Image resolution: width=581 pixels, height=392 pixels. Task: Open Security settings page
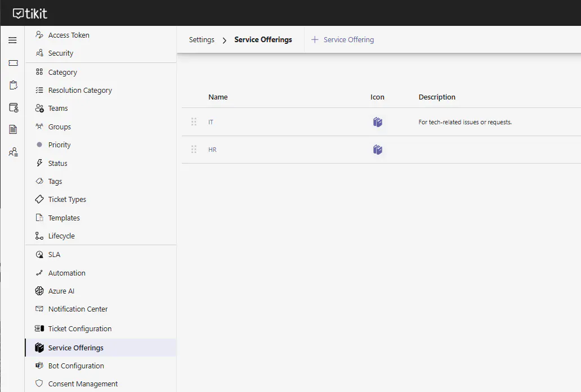click(x=61, y=53)
